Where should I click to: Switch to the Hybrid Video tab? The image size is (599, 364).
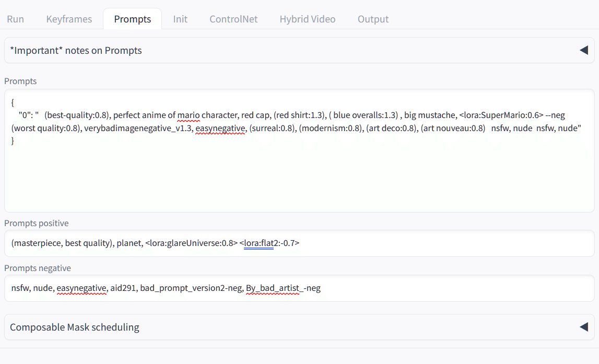[308, 19]
